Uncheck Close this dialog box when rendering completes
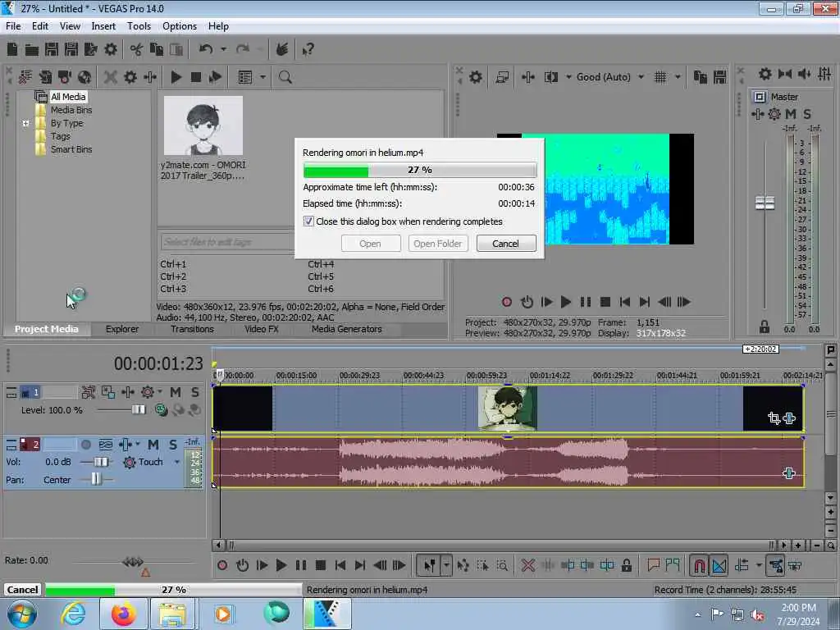Viewport: 840px width, 630px height. (x=308, y=221)
